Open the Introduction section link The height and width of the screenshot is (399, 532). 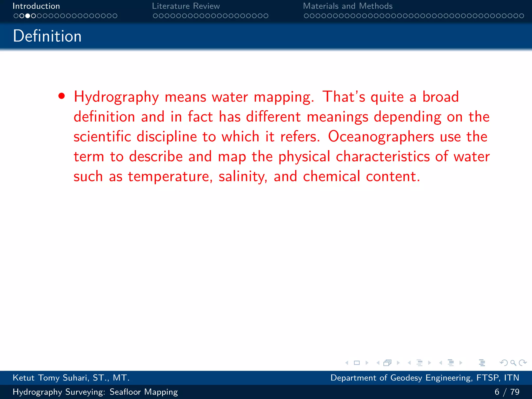pos(36,6)
